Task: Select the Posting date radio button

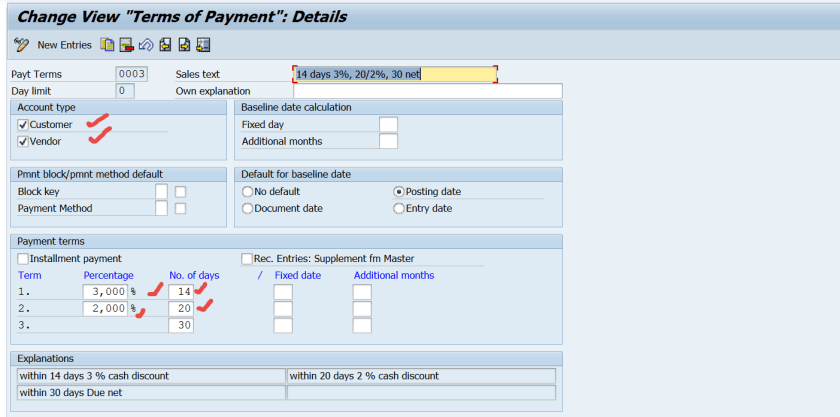Action: tap(399, 192)
